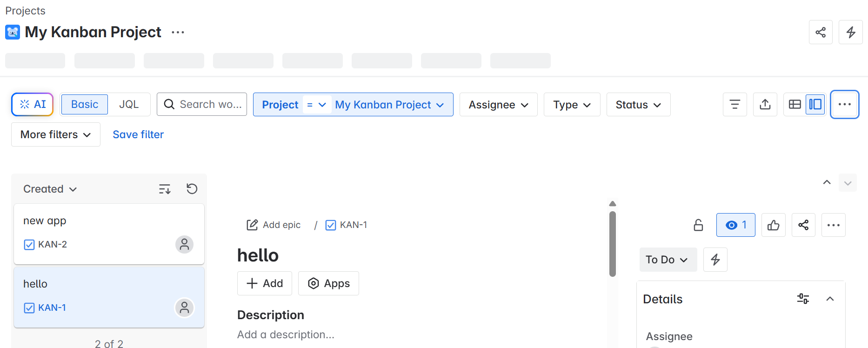Switch to the JQL search mode
This screenshot has height=348, width=868.
point(129,105)
